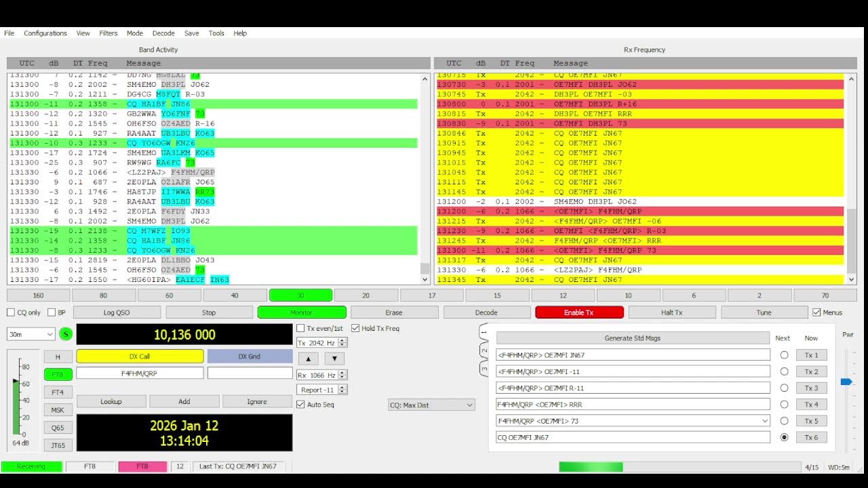868x488 pixels.
Task: Open the Tools menu
Action: [216, 33]
